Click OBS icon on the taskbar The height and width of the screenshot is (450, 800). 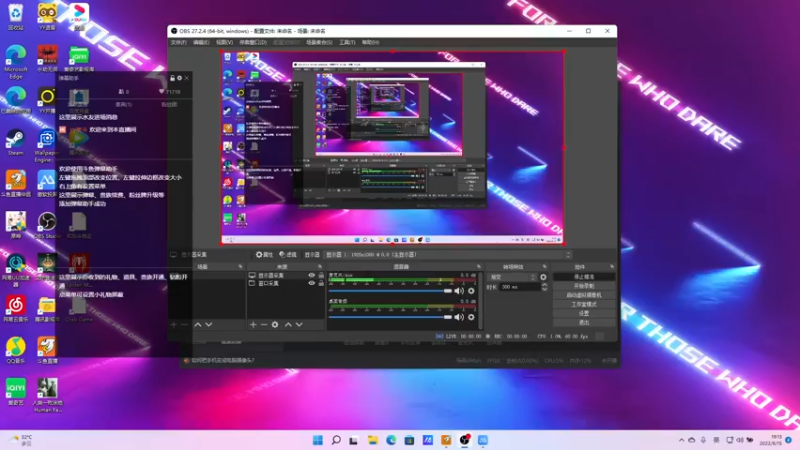(464, 440)
